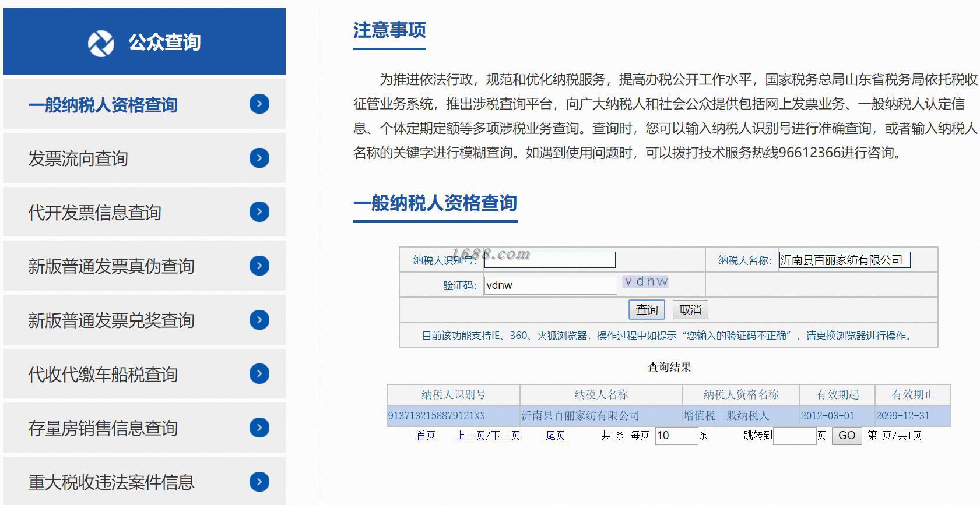Viewport: 980px width, 505px height.
Task: Go to 尾页 last page link
Action: pyautogui.click(x=555, y=436)
